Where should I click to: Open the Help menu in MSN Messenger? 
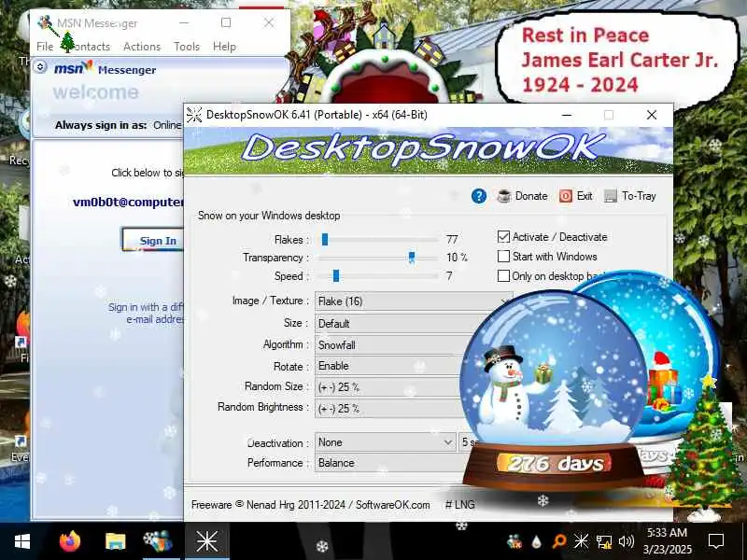(224, 47)
